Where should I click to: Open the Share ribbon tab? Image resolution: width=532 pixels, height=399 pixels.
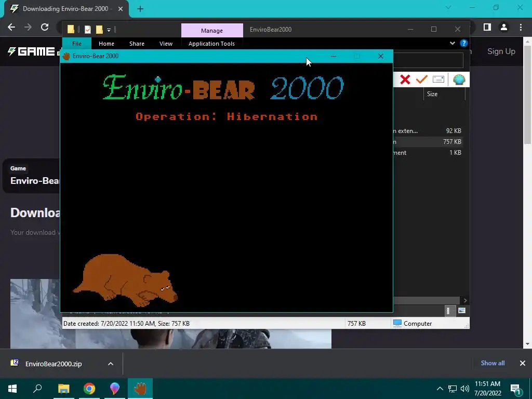click(x=137, y=44)
